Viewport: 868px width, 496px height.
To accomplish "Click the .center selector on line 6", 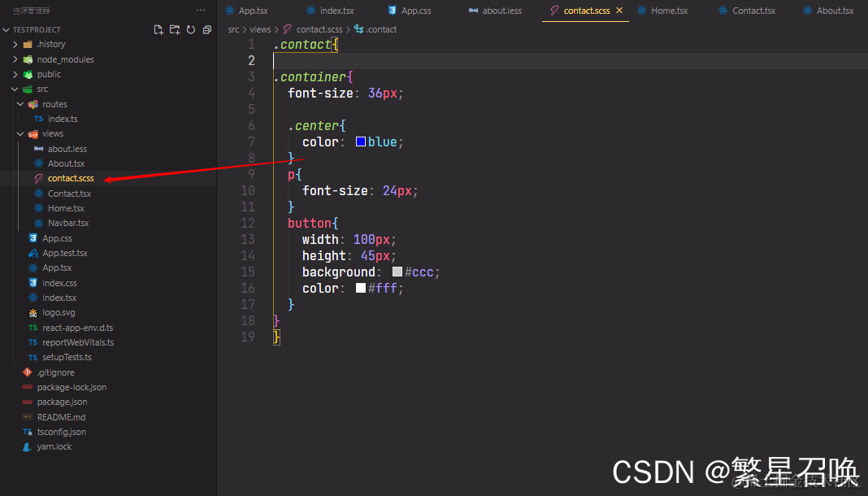I will pos(314,126).
